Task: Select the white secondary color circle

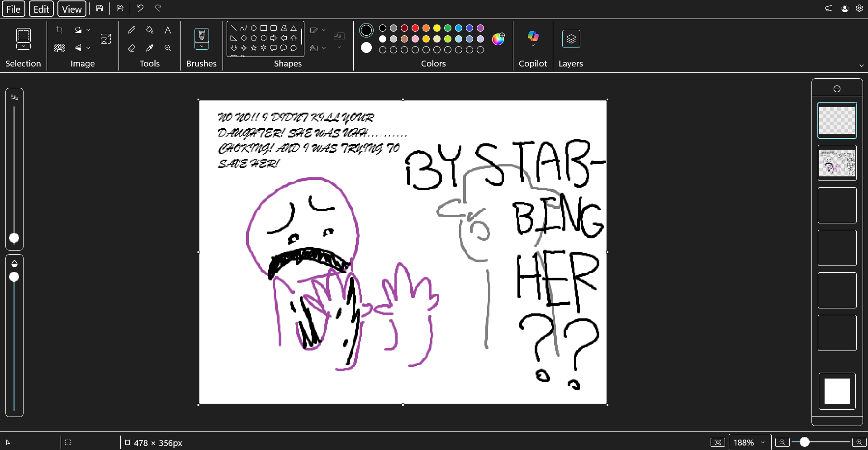Action: click(x=366, y=47)
